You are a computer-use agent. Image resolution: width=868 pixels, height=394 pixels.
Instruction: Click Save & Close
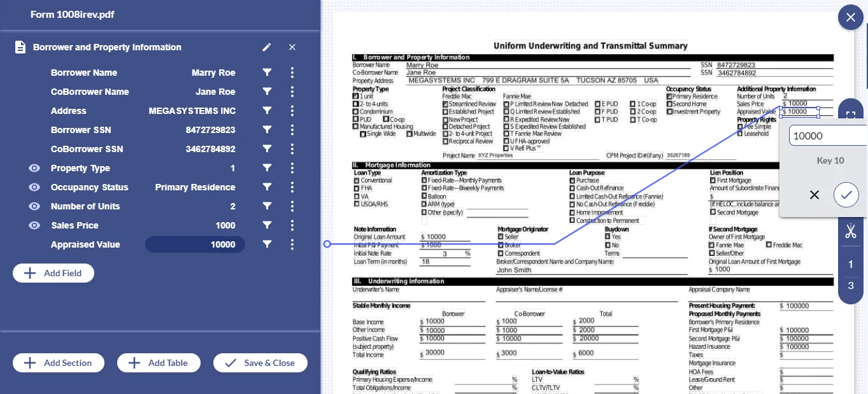tap(260, 363)
